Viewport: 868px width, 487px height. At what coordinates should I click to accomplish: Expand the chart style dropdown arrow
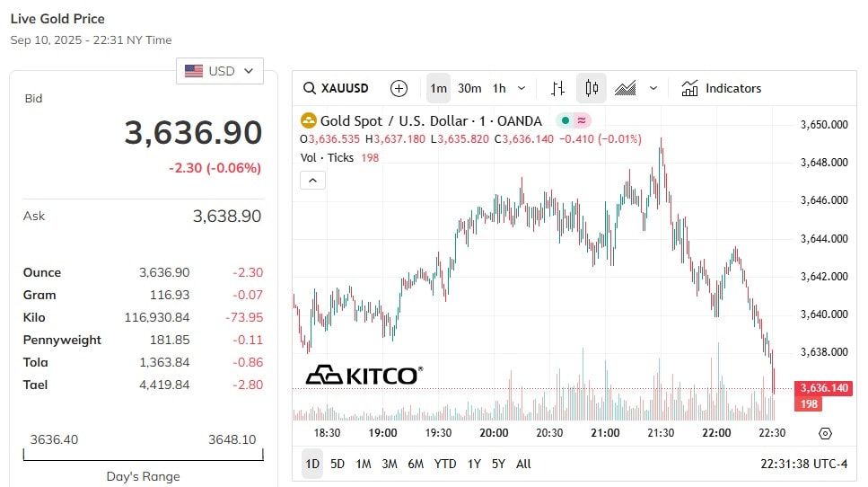point(653,88)
